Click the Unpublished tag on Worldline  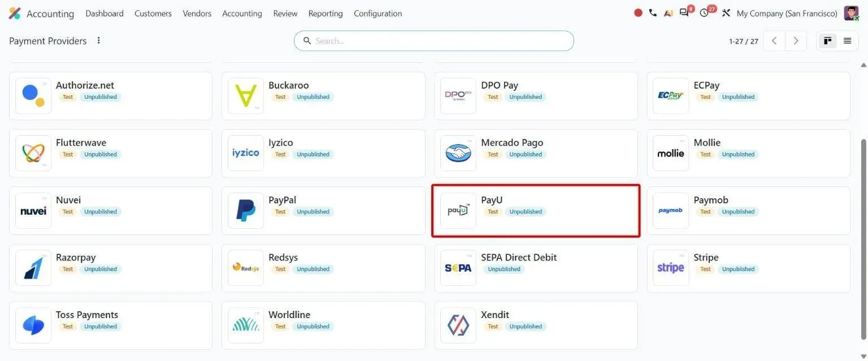point(313,327)
